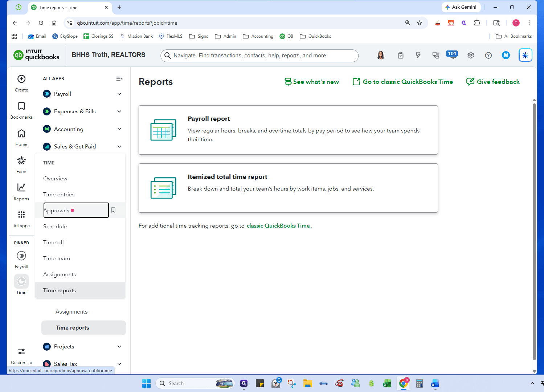Screen dimensions: 544x392
Task: Open the devices chat icon in header
Action: click(x=436, y=55)
